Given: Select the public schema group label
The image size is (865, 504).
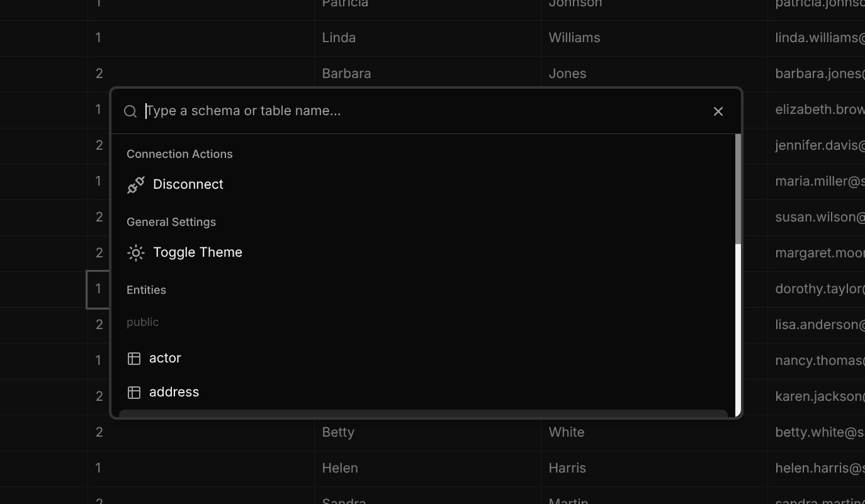Looking at the screenshot, I should pyautogui.click(x=142, y=322).
